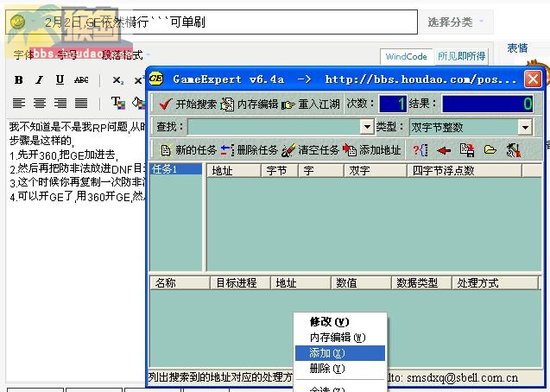Click 删除任务 delete task button

click(249, 150)
